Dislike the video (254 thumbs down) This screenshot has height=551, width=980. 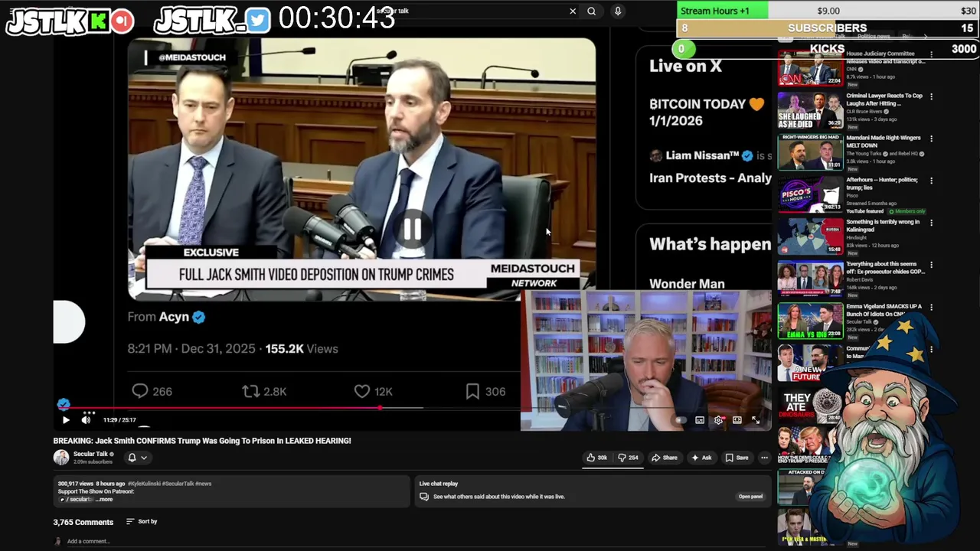629,458
